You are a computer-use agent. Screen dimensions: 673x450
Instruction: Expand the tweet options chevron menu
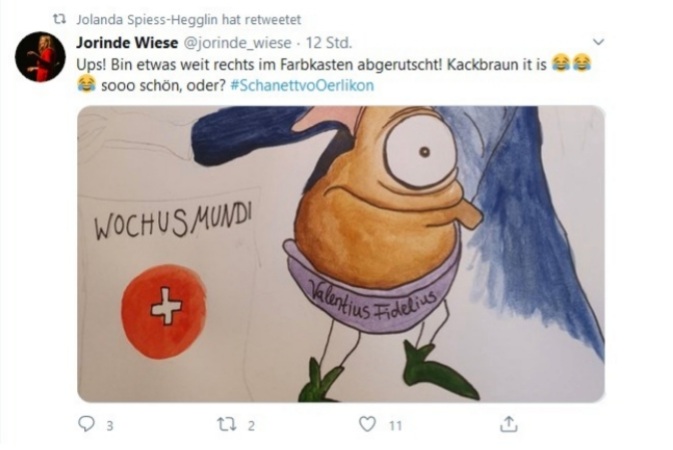point(598,42)
